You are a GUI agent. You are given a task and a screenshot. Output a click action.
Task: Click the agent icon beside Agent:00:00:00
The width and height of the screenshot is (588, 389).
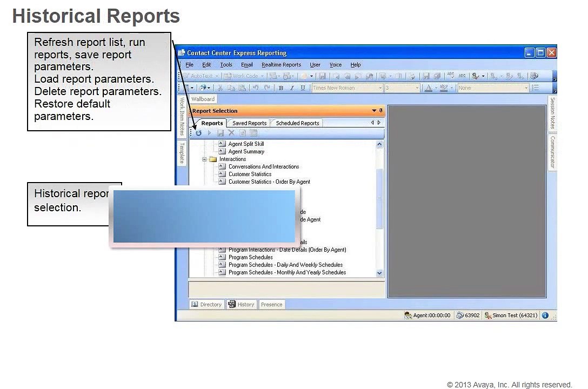pyautogui.click(x=408, y=316)
